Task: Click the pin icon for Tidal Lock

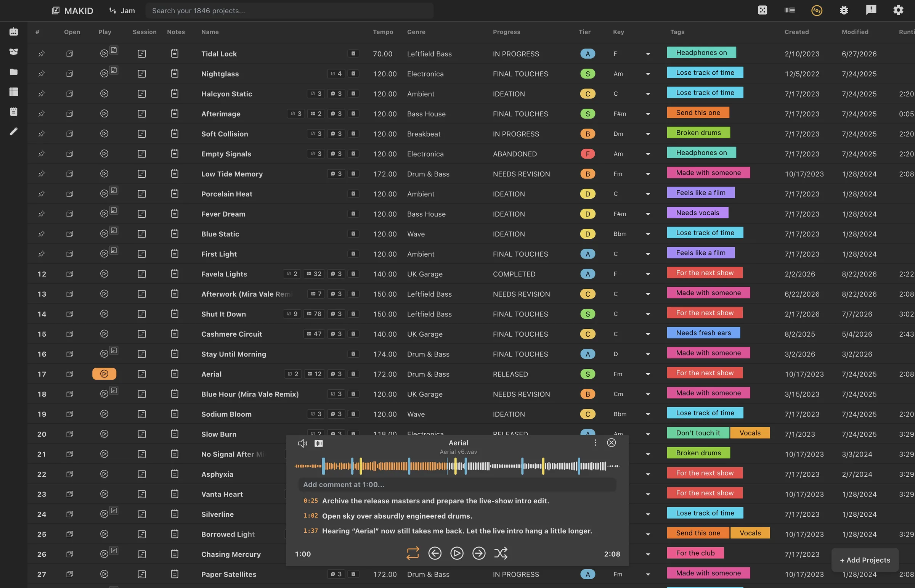Action: pos(42,54)
